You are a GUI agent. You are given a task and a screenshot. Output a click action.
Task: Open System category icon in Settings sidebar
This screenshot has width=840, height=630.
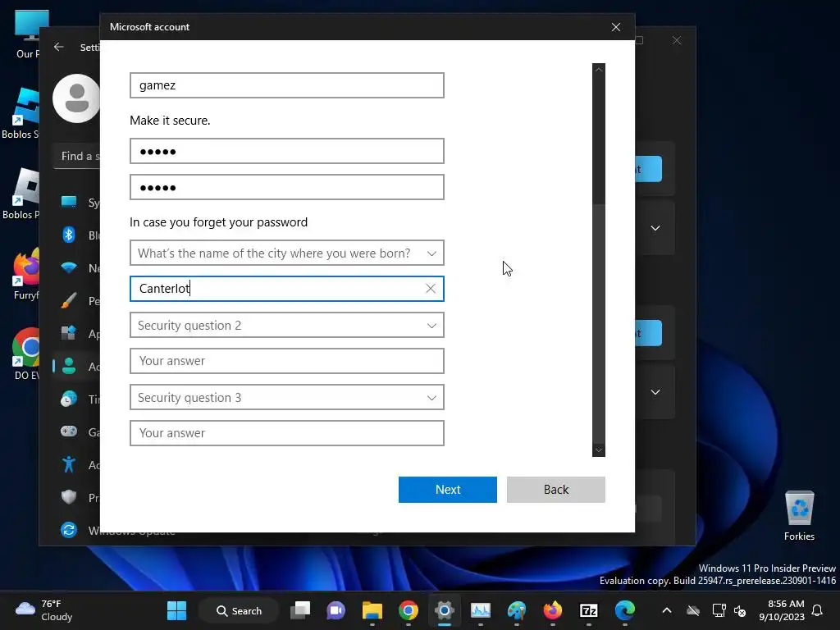click(x=69, y=202)
